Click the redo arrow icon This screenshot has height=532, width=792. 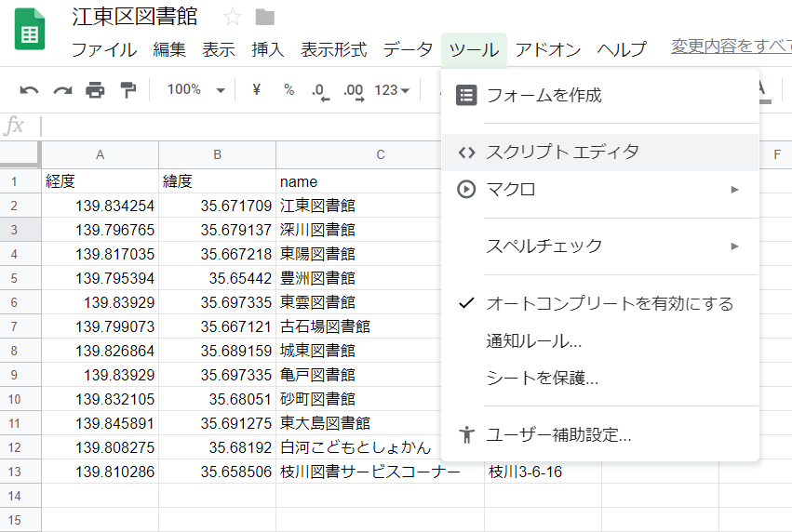click(x=62, y=90)
